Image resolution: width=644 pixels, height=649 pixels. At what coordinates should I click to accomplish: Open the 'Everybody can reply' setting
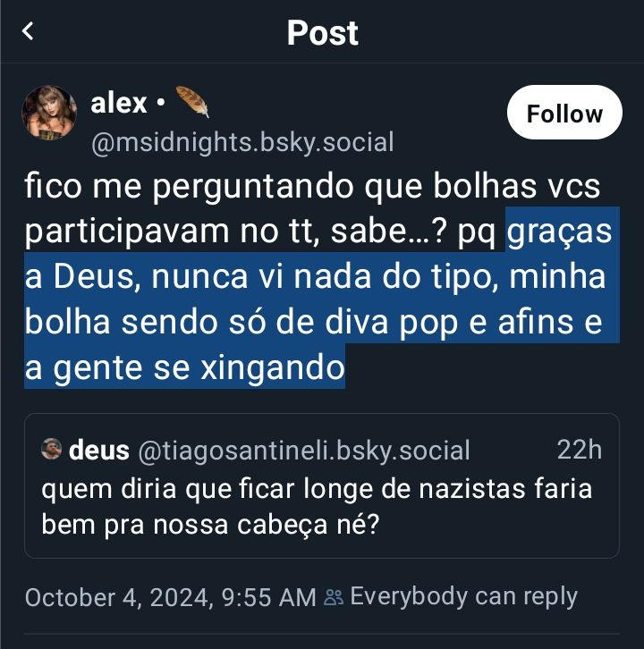pyautogui.click(x=463, y=597)
